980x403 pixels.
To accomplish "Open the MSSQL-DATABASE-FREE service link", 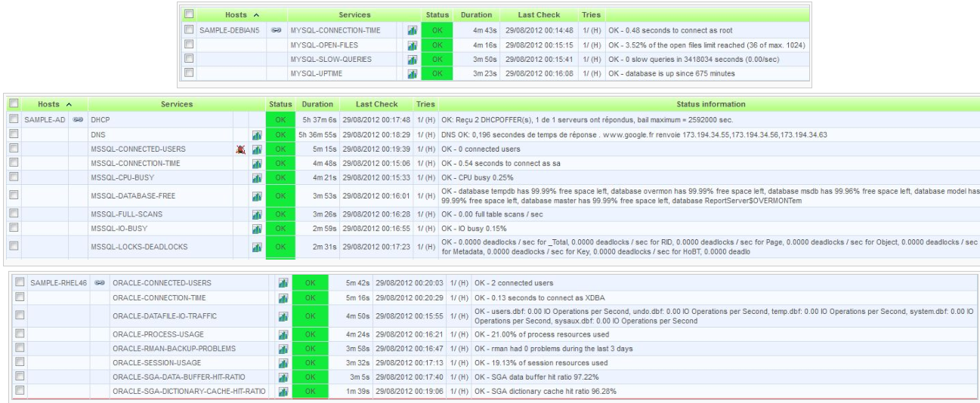I will point(132,196).
